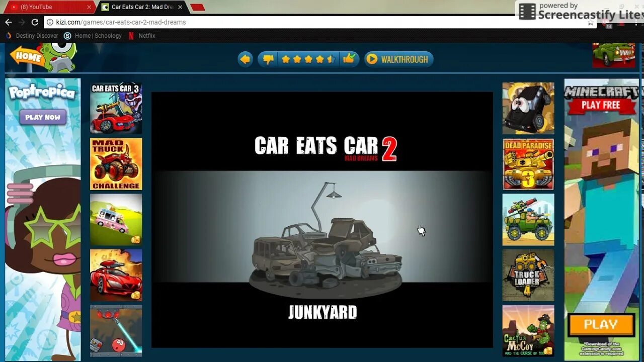The height and width of the screenshot is (362, 644).
Task: Click the orange back arrow above game
Action: tap(245, 59)
